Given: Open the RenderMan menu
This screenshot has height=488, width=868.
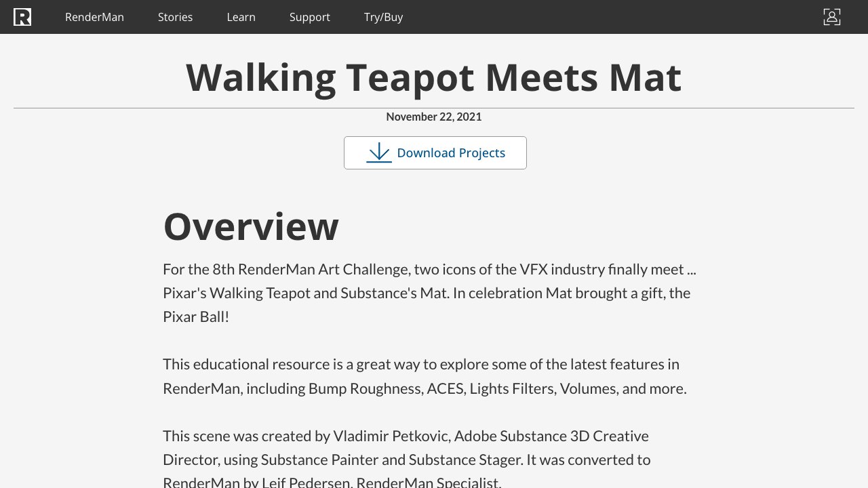Looking at the screenshot, I should (94, 17).
